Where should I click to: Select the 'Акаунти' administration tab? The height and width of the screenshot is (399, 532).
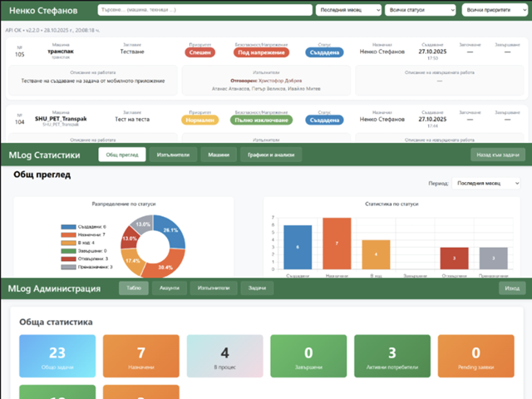[x=170, y=288]
